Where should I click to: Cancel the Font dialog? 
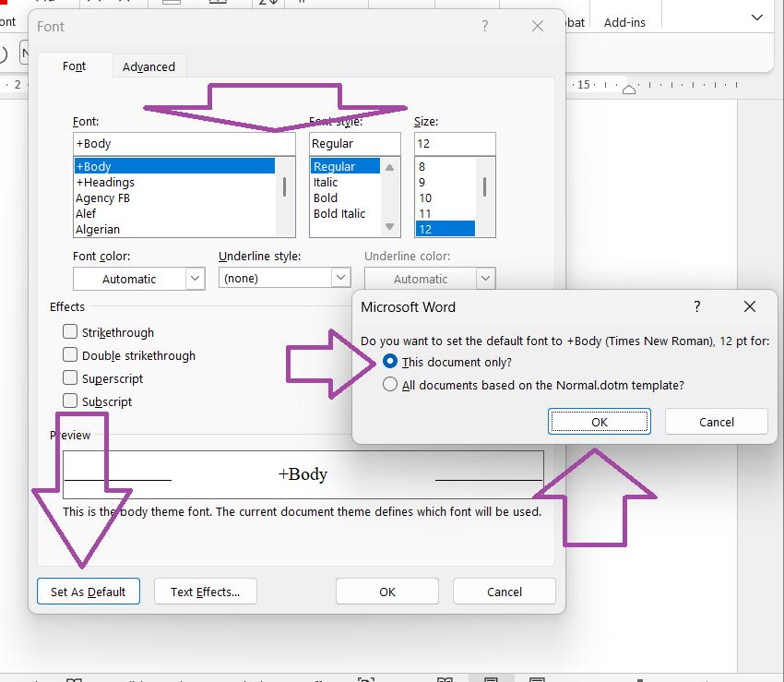(504, 592)
